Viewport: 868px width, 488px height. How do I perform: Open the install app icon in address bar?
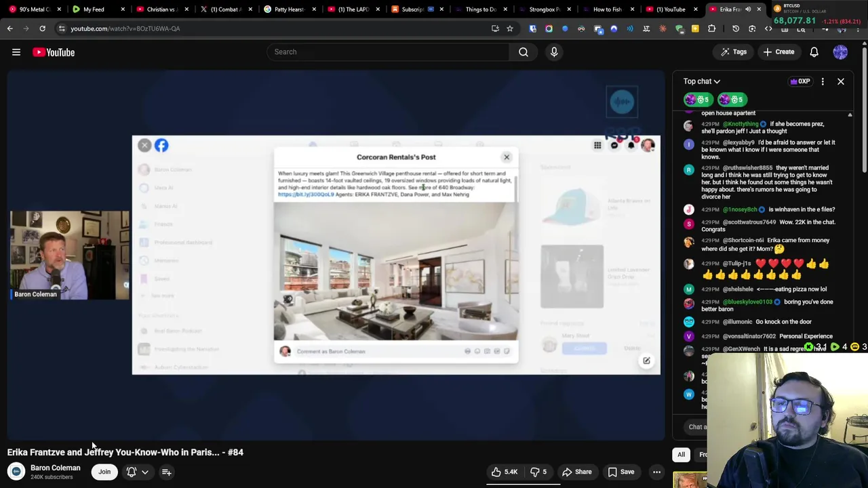tap(495, 28)
